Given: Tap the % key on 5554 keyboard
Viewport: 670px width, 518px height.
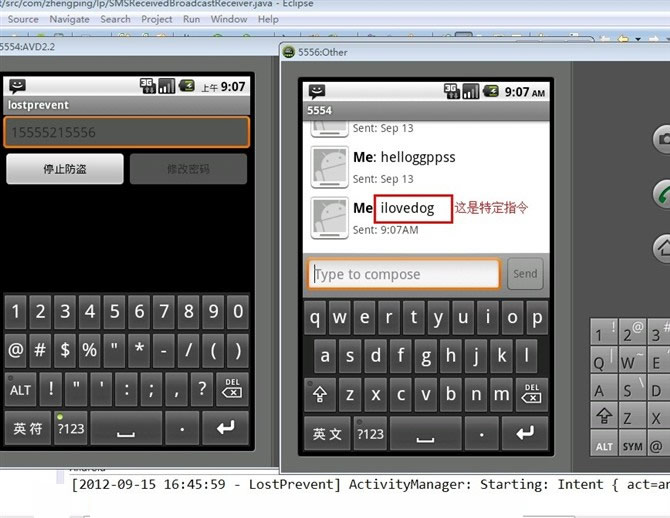Looking at the screenshot, I should [90, 350].
